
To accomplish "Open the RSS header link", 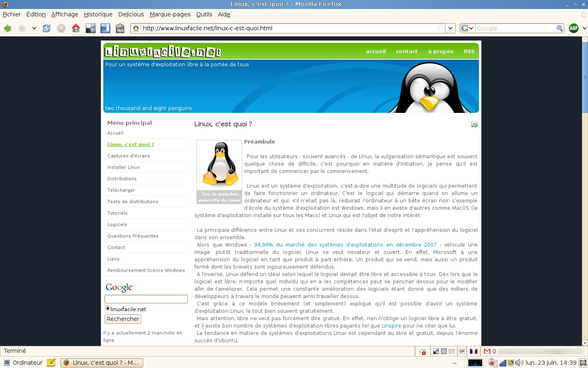I will [x=469, y=52].
